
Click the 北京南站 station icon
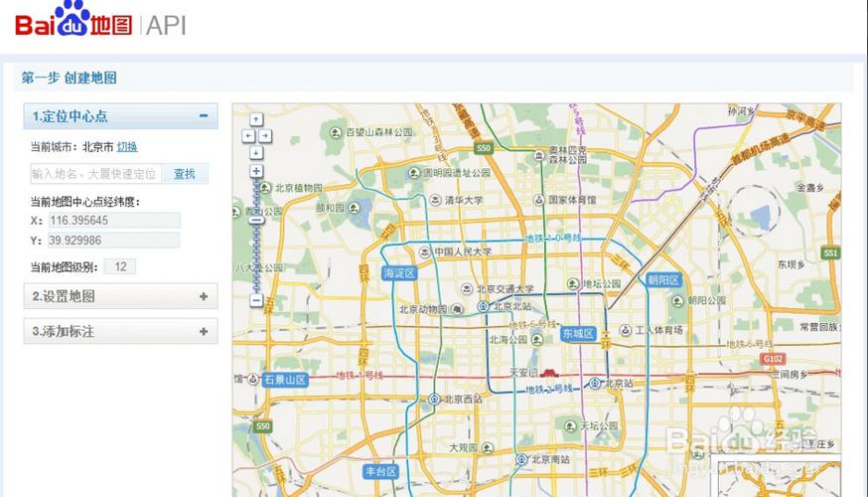tap(521, 459)
